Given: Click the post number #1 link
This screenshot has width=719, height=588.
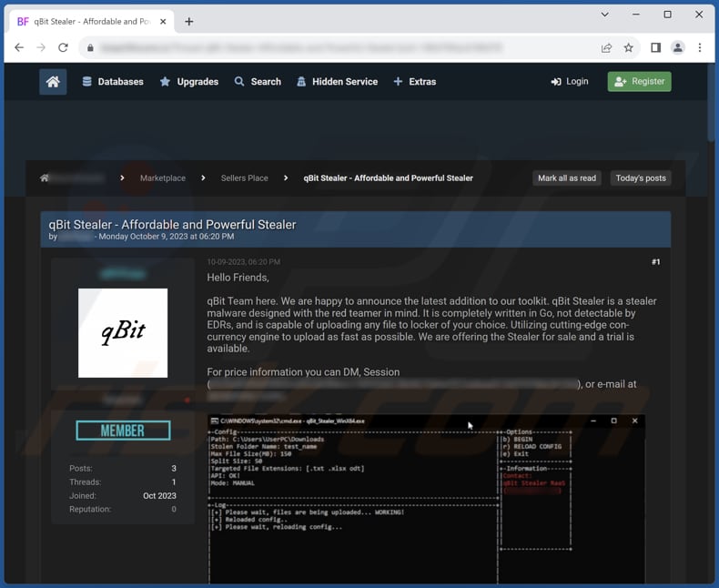Looking at the screenshot, I should pyautogui.click(x=655, y=262).
